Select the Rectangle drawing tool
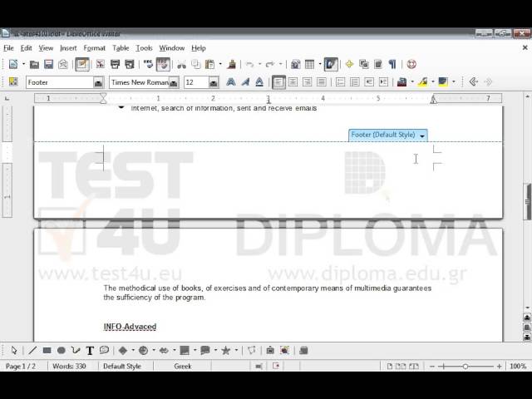 click(47, 351)
